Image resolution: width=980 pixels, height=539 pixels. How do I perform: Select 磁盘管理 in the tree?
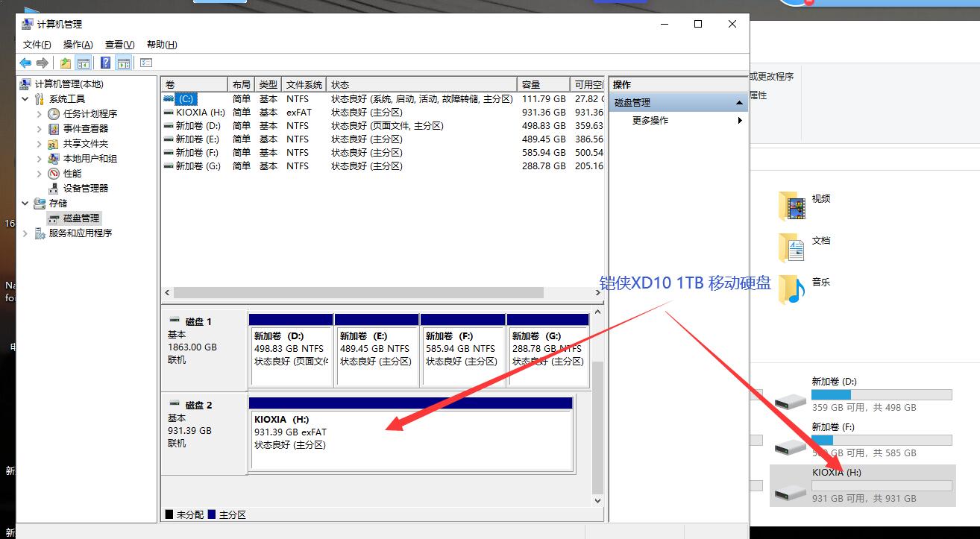pyautogui.click(x=81, y=218)
